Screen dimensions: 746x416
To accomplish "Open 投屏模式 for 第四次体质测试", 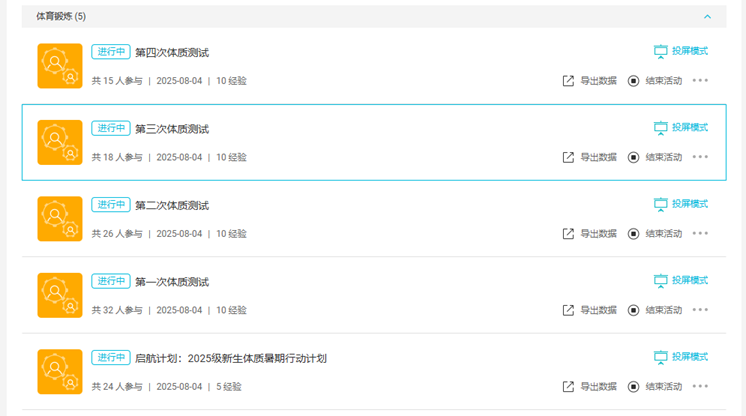I will [680, 51].
